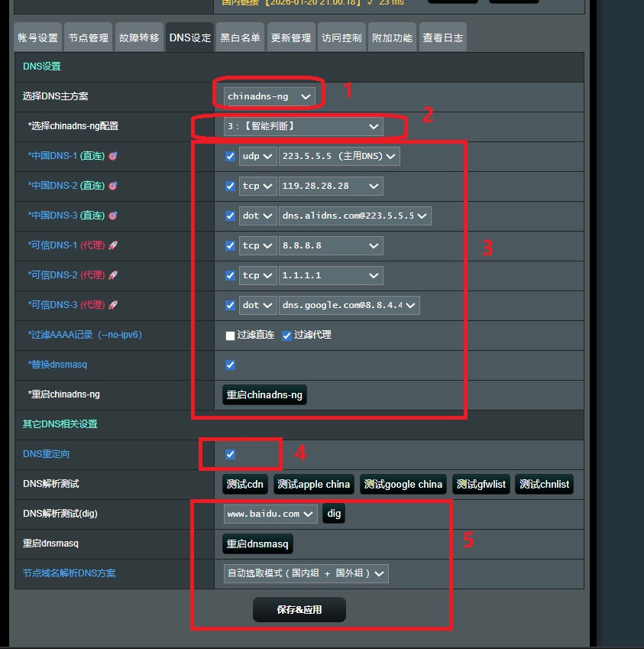This screenshot has height=649, width=644.
Task: Open the 选择DNS主方案 chinadns-ng dropdown
Action: [269, 96]
